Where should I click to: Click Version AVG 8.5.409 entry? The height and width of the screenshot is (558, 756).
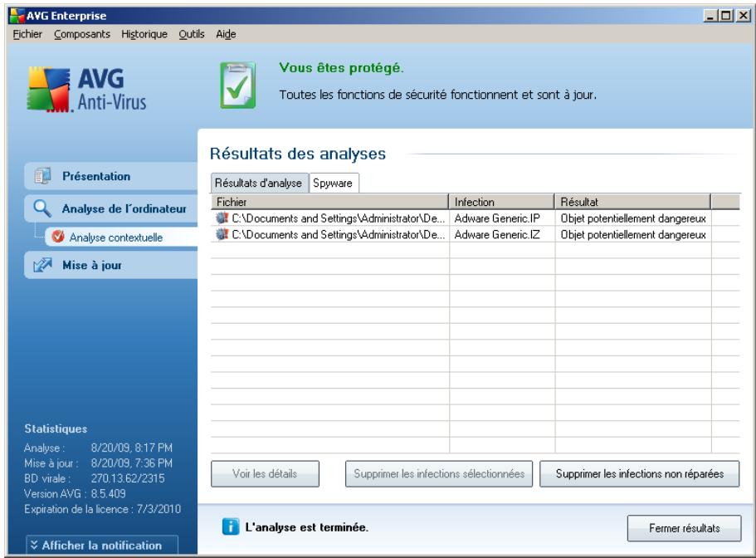pyautogui.click(x=75, y=493)
